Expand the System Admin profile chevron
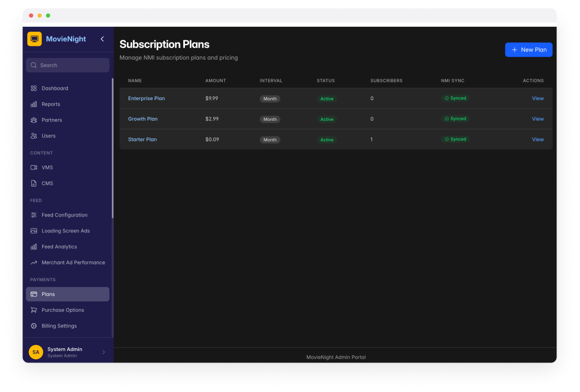The height and width of the screenshot is (392, 580). (x=103, y=352)
